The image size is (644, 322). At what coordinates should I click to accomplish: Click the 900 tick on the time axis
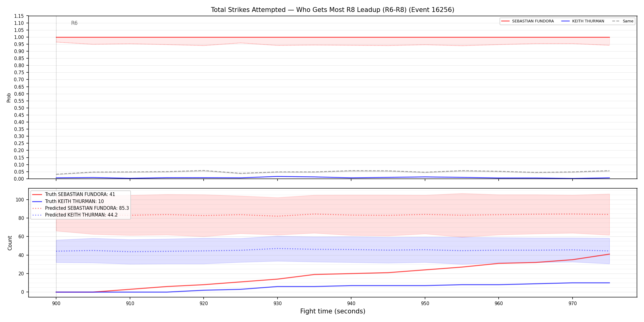click(x=56, y=304)
